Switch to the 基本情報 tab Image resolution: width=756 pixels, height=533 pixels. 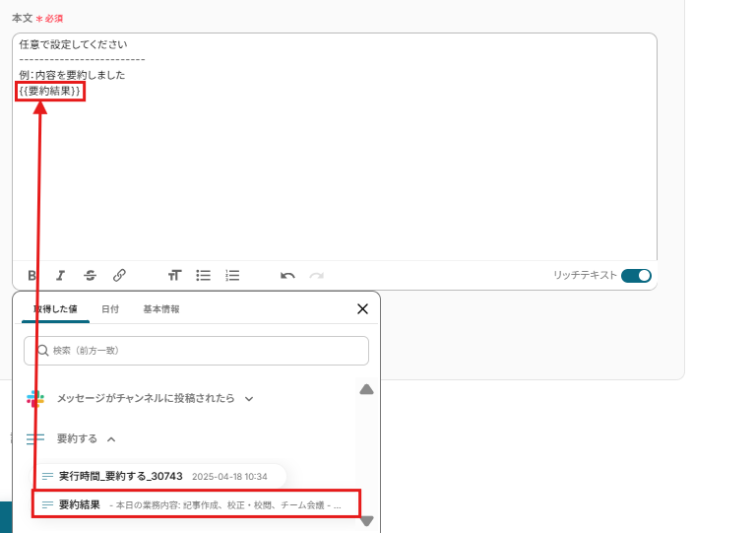point(161,309)
